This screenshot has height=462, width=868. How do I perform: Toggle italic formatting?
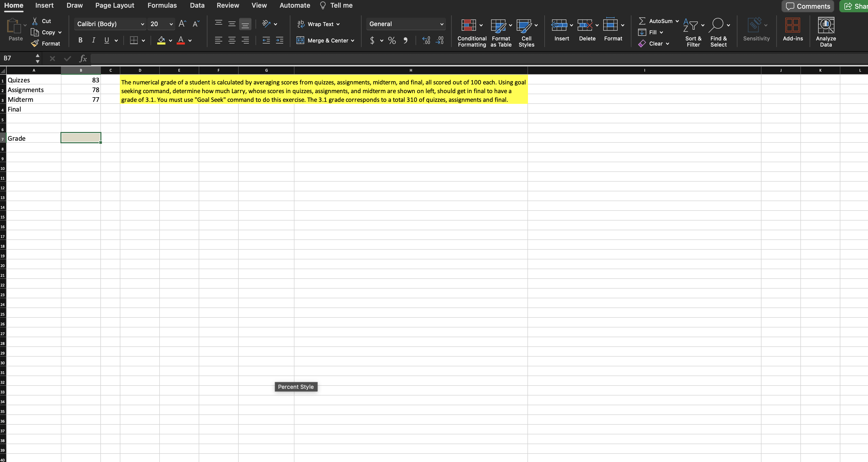(93, 40)
